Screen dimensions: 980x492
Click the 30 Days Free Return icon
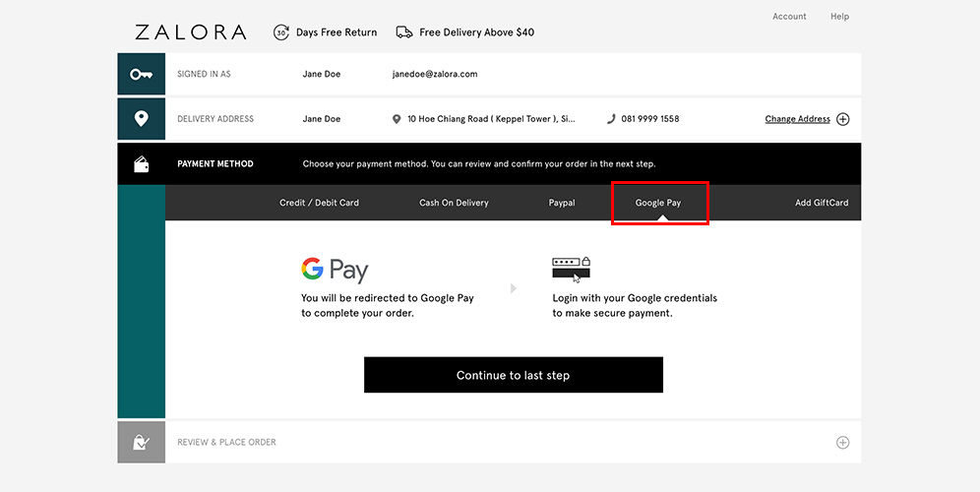pyautogui.click(x=281, y=32)
